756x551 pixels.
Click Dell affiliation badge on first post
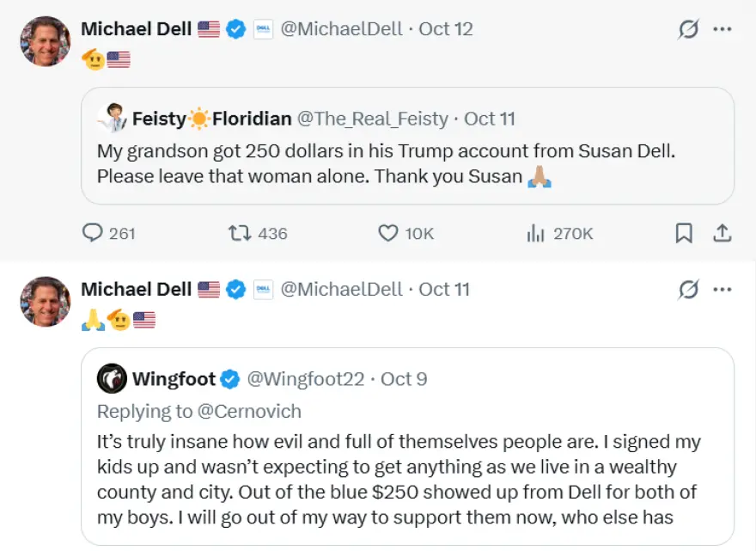[x=263, y=29]
